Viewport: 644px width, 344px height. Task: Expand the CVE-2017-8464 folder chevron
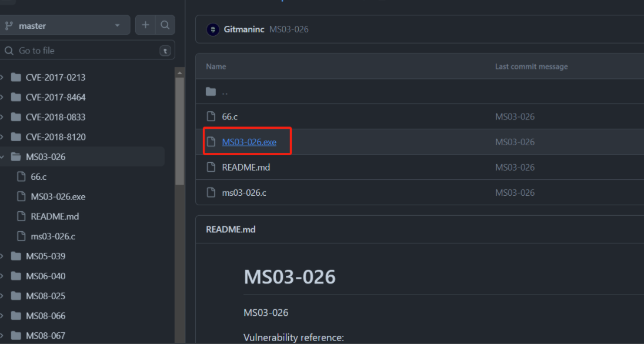pyautogui.click(x=2, y=97)
